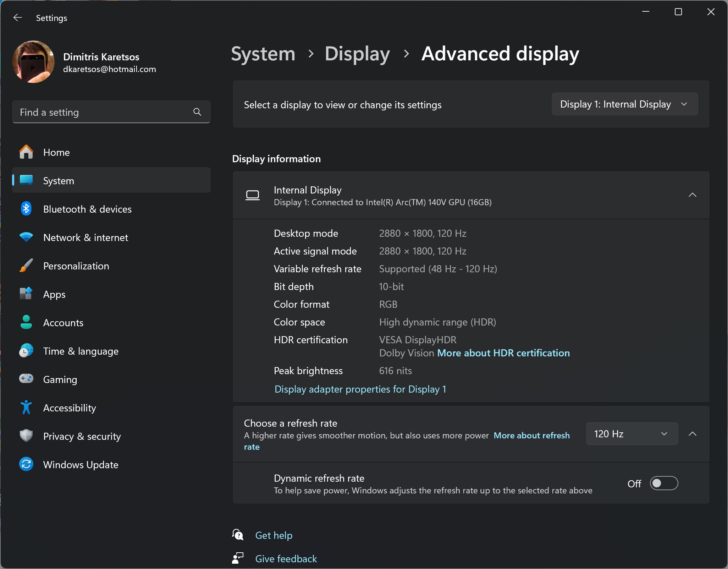Turn on Dynamic refresh rate toggle
Image resolution: width=728 pixels, height=569 pixels.
[x=663, y=483]
